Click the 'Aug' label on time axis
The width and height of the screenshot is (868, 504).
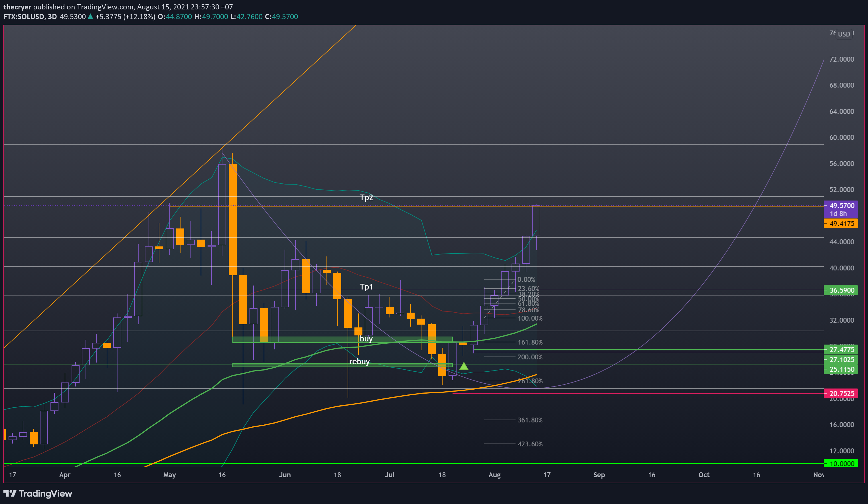(494, 475)
